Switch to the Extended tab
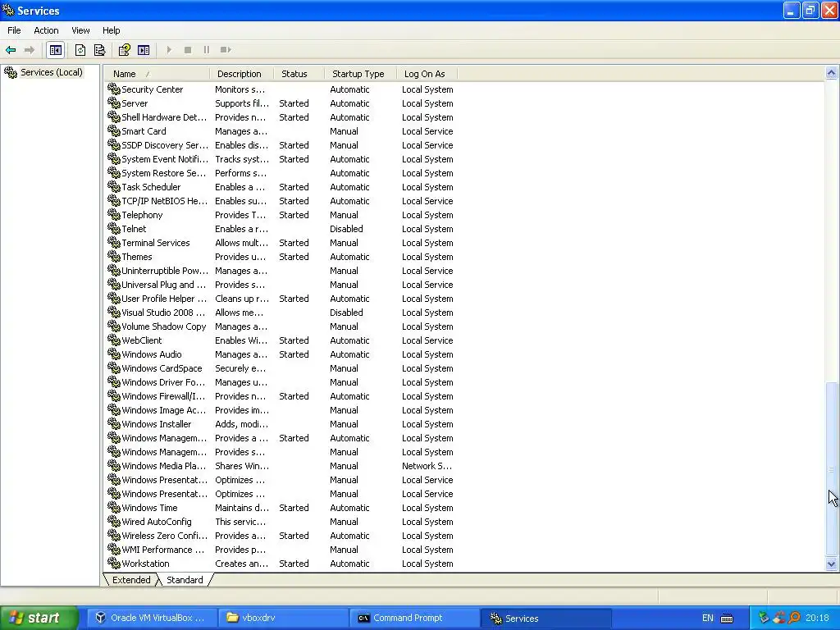 131,580
